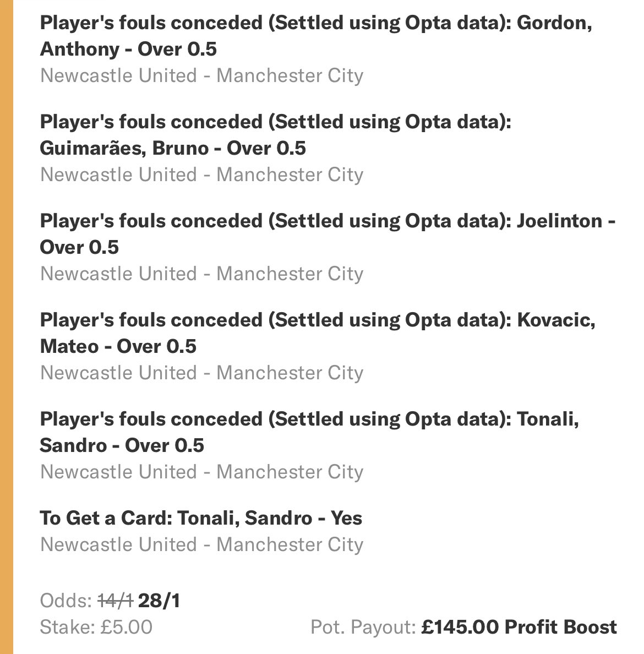Open match link under To Get a Card selection
Image resolution: width=644 pixels, height=654 pixels.
coord(202,544)
